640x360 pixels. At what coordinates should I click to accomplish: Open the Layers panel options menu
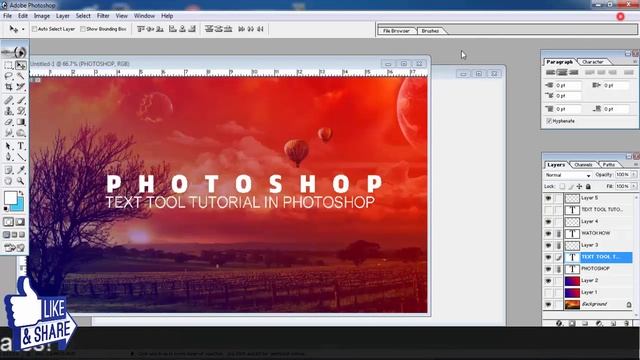(635, 164)
